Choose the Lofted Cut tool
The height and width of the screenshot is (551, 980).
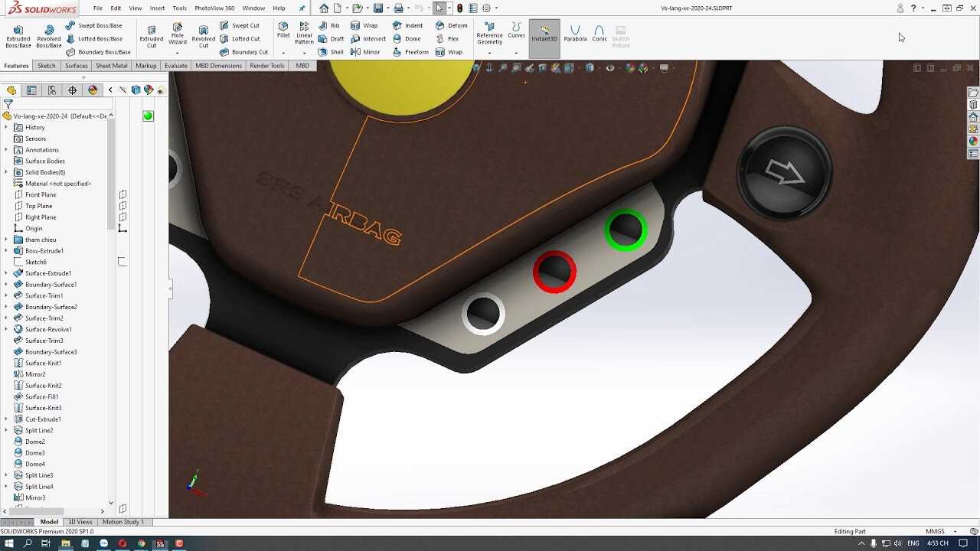(x=240, y=38)
